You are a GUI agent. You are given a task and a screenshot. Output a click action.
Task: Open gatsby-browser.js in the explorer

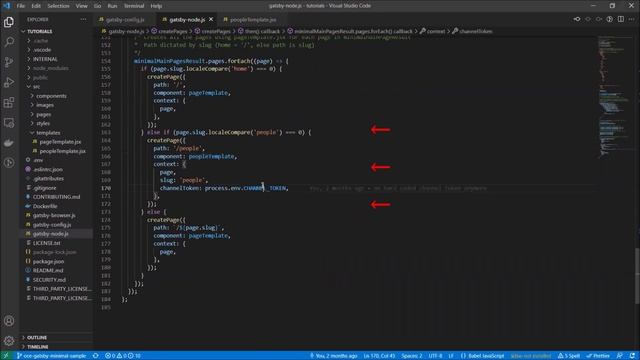pos(54,215)
